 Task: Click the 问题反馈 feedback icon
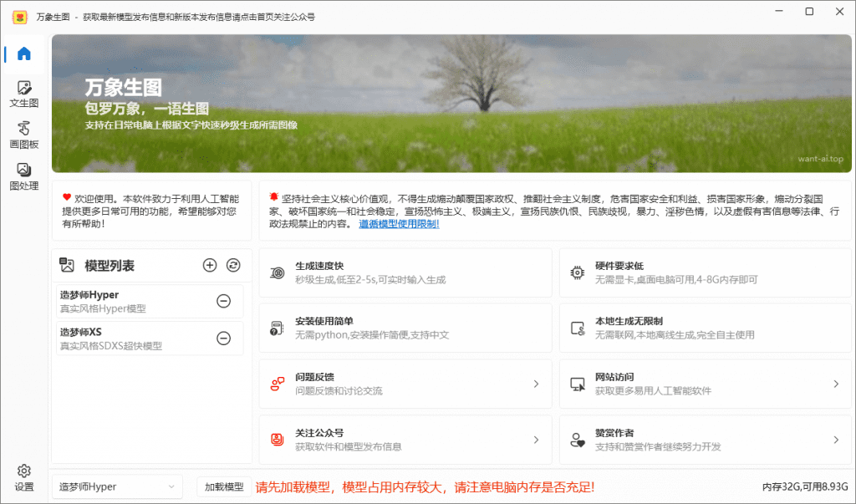pos(276,383)
